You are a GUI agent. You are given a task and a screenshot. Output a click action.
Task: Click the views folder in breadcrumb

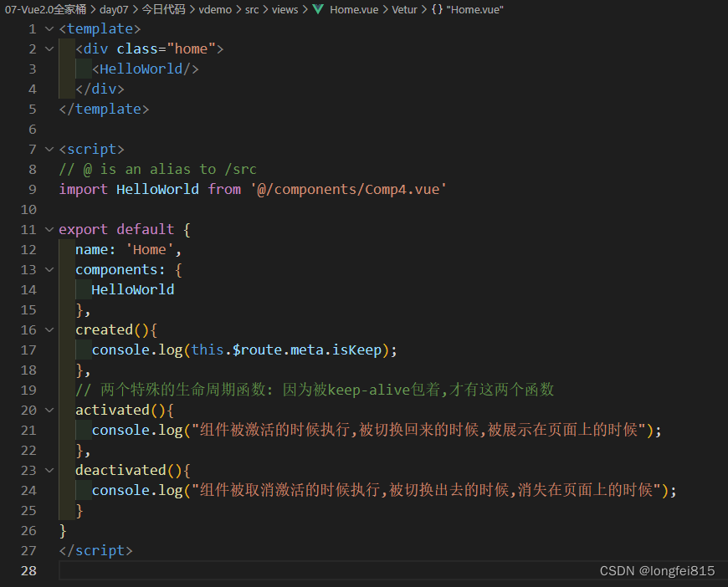coord(285,9)
